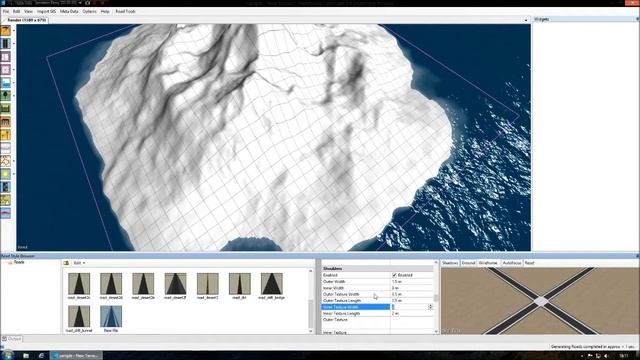Viewport: 640px width, 360px height.
Task: Expand dropdown arrow beside tree tool
Action: 13,96
